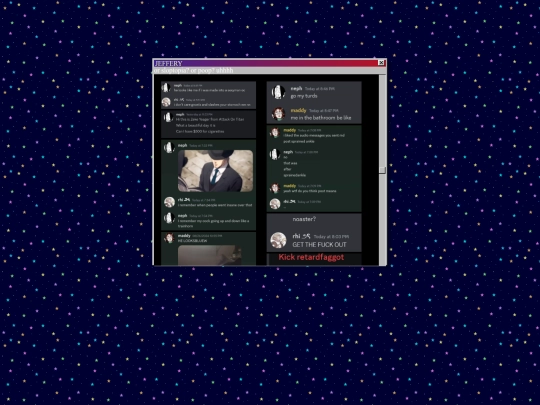Screen dimensions: 540x405
Task: Click the neph username at 8:46 PM
Action: tap(296, 89)
